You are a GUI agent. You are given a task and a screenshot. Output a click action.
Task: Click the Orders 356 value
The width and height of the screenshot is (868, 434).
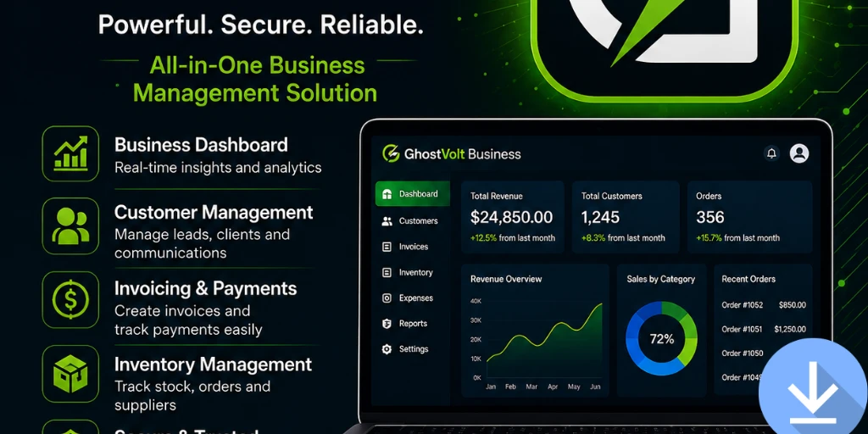click(x=710, y=217)
